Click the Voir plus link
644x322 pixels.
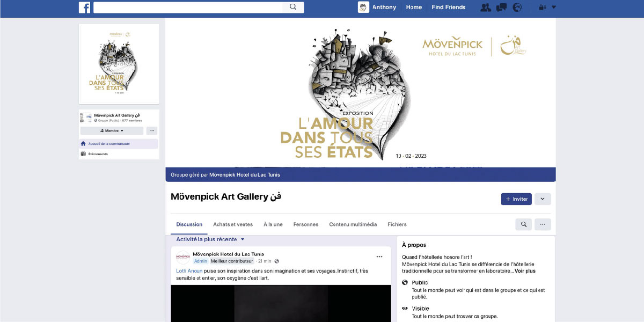525,271
